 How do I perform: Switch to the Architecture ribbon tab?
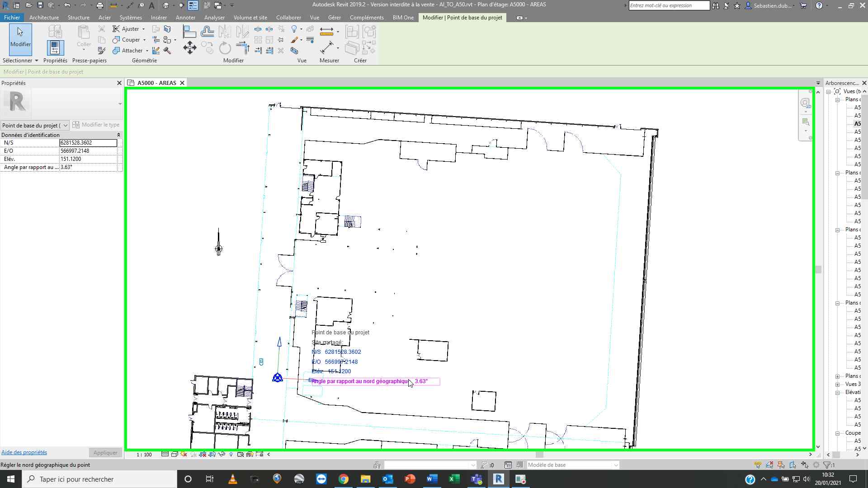[44, 18]
